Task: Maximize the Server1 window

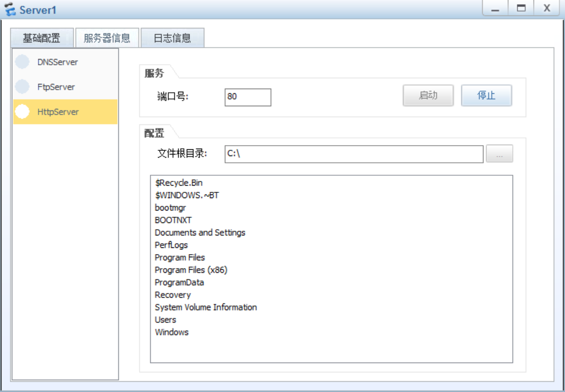Action: click(x=521, y=8)
